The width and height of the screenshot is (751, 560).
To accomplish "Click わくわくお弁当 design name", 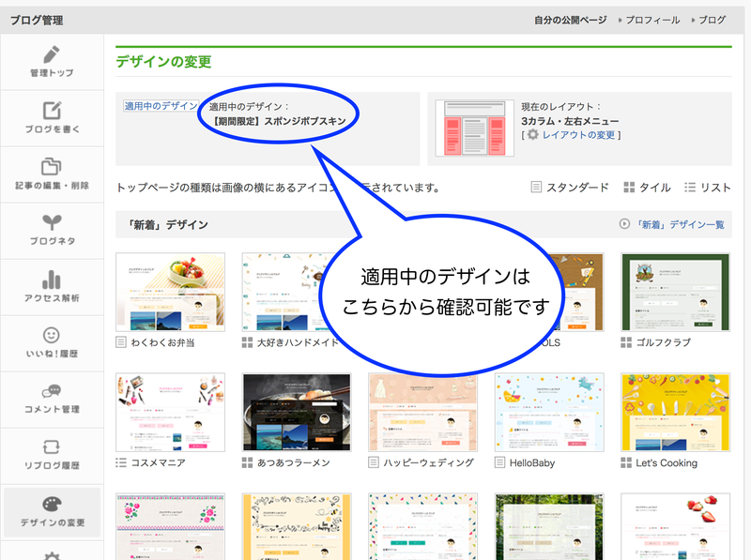I will coord(162,342).
